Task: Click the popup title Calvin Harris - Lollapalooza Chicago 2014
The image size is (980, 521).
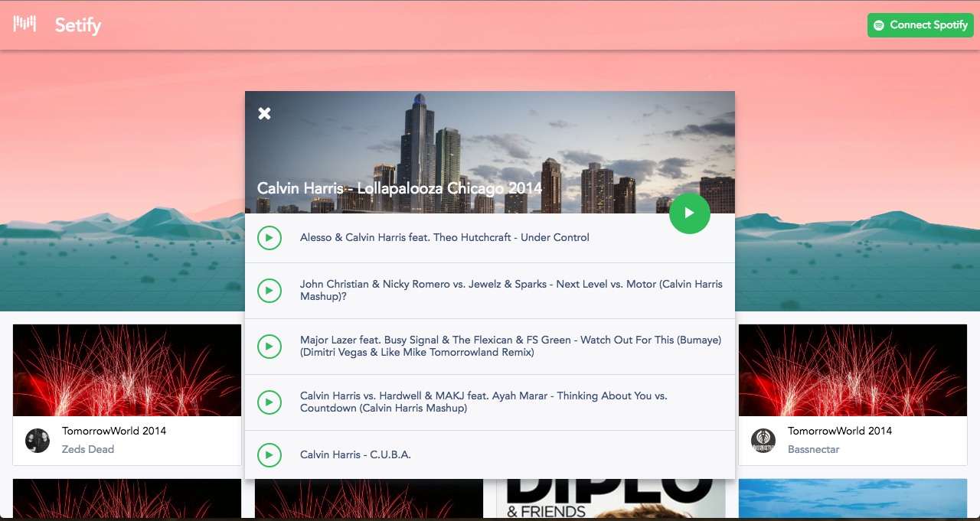Action: coord(400,188)
